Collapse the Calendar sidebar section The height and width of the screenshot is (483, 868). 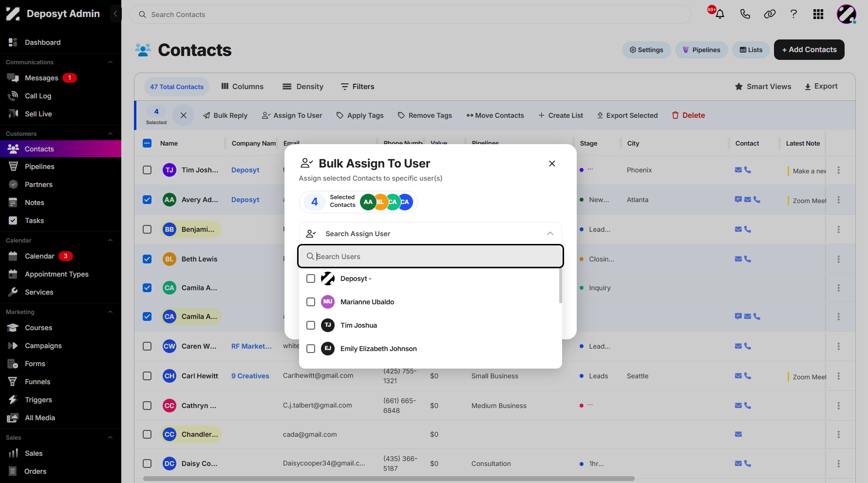[110, 241]
